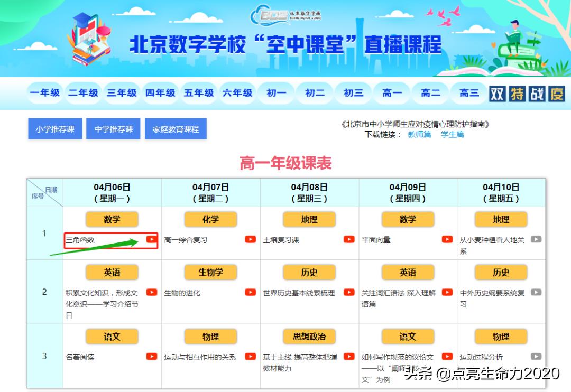Play the 生物的进化 biology video
This screenshot has height=392, width=571.
click(x=250, y=292)
